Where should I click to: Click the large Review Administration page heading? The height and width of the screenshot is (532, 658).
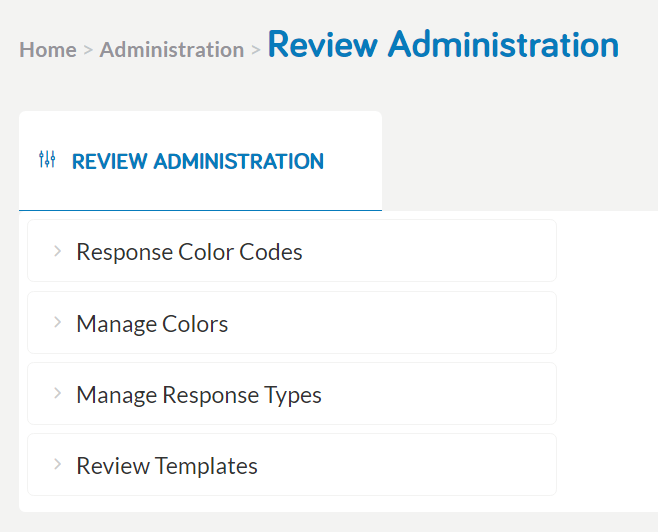443,44
